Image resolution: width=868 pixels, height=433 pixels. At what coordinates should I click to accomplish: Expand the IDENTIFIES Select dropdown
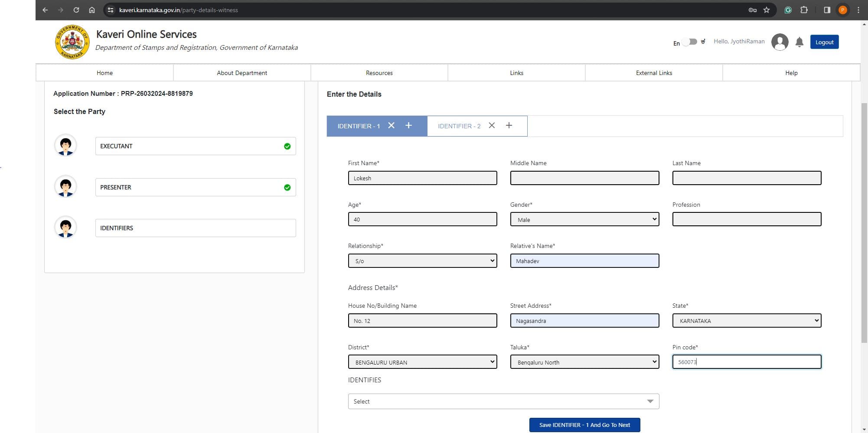(x=503, y=401)
